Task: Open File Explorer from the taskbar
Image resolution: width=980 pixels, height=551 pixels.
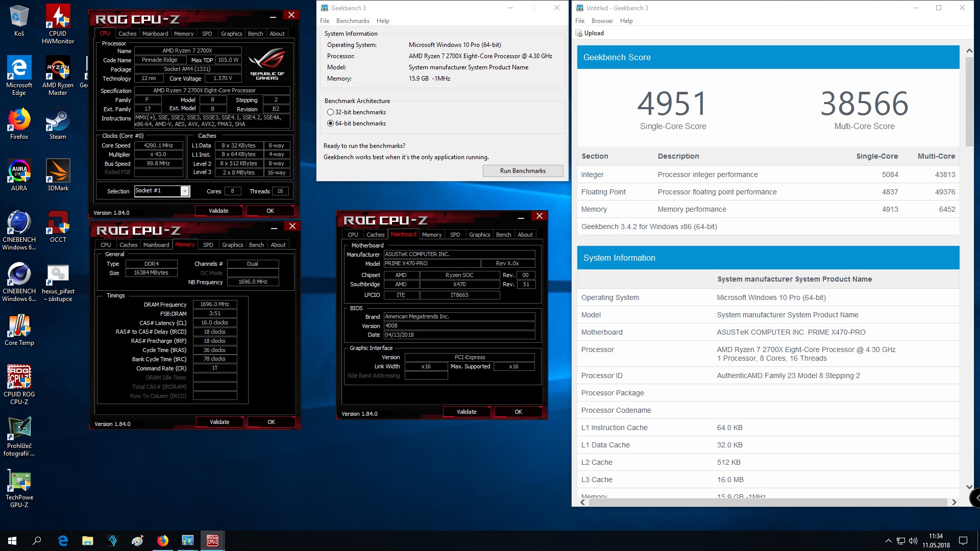Action: pyautogui.click(x=88, y=541)
